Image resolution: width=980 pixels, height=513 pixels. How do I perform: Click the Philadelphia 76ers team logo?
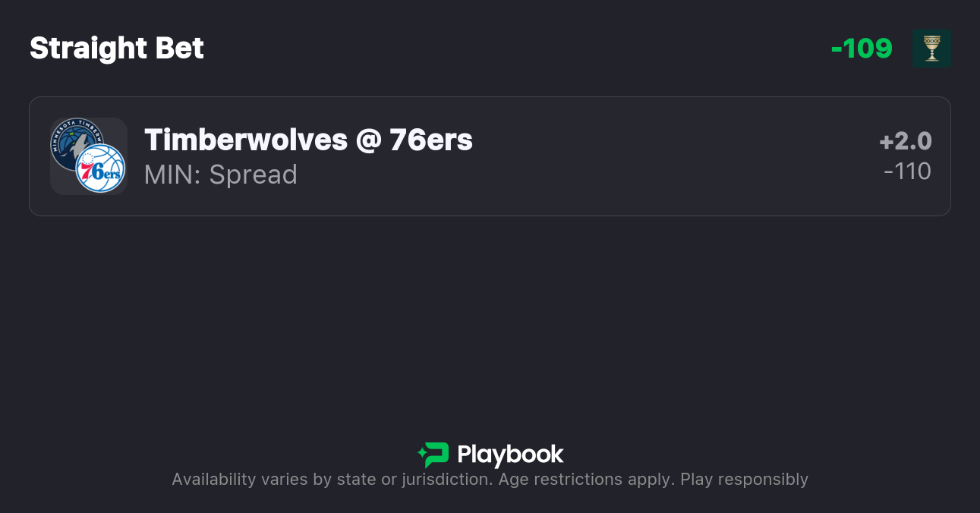pyautogui.click(x=101, y=168)
